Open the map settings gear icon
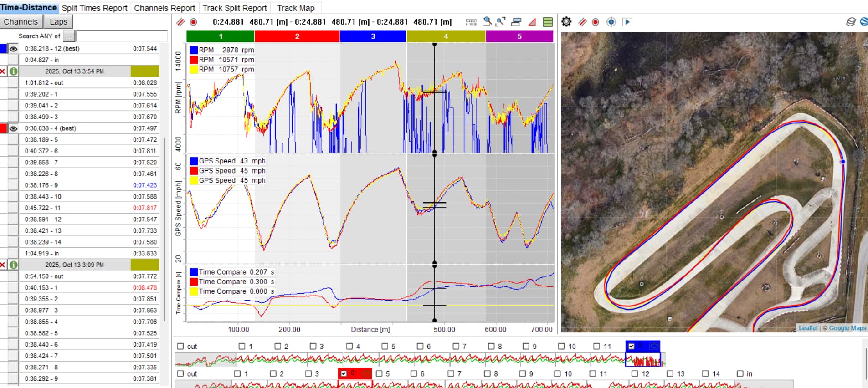868x388 pixels. 566,22
